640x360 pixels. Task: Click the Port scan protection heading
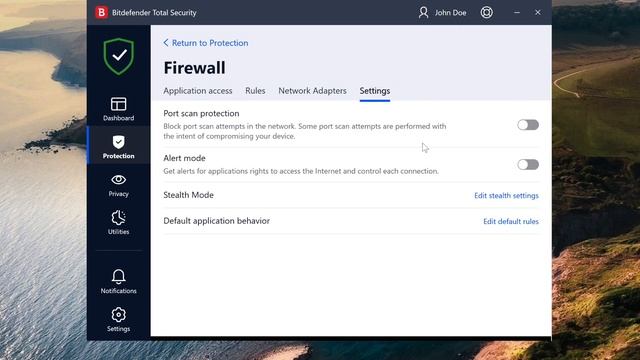pos(201,113)
